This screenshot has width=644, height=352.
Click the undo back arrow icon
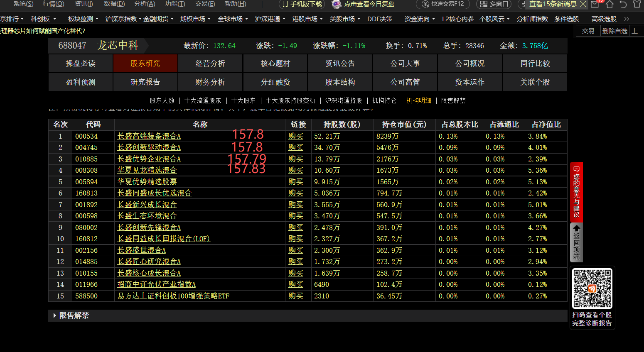click(x=623, y=4)
